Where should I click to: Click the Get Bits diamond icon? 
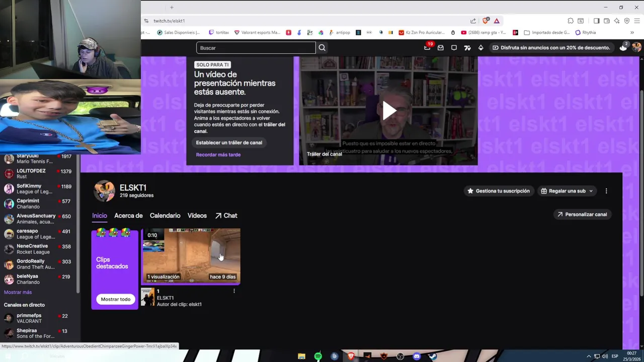pyautogui.click(x=480, y=48)
